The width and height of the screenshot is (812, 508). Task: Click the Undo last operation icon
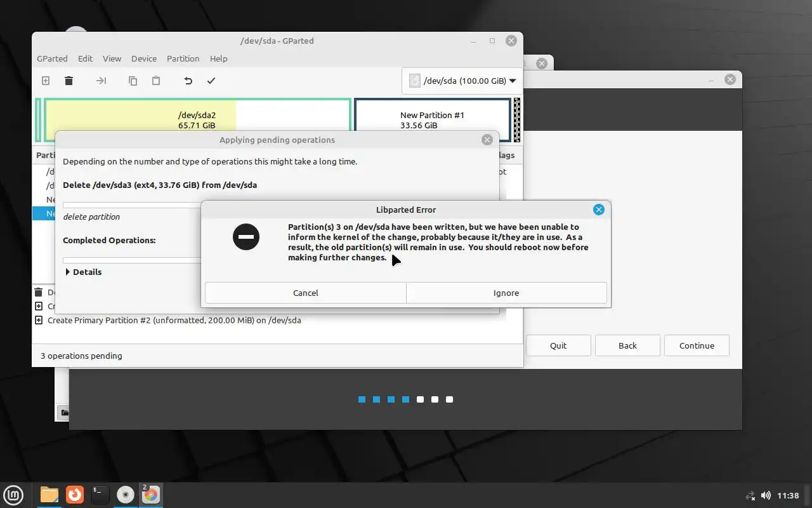point(188,81)
